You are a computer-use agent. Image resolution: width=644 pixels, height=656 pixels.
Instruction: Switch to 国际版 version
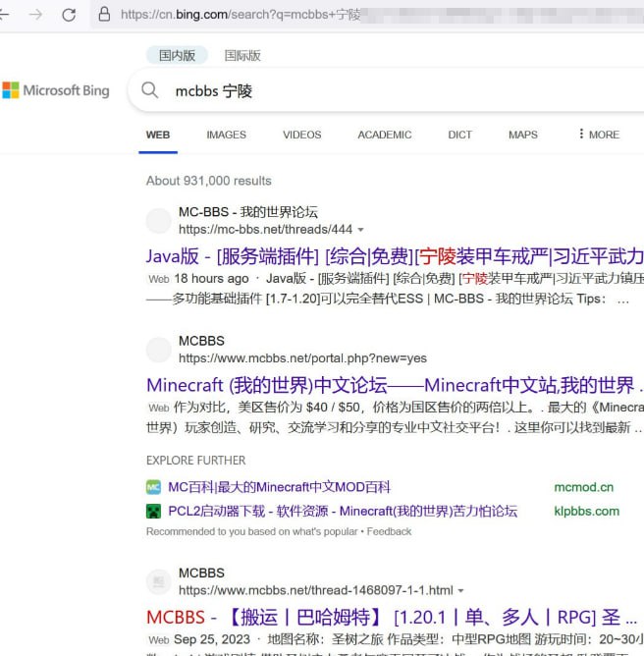pos(242,55)
